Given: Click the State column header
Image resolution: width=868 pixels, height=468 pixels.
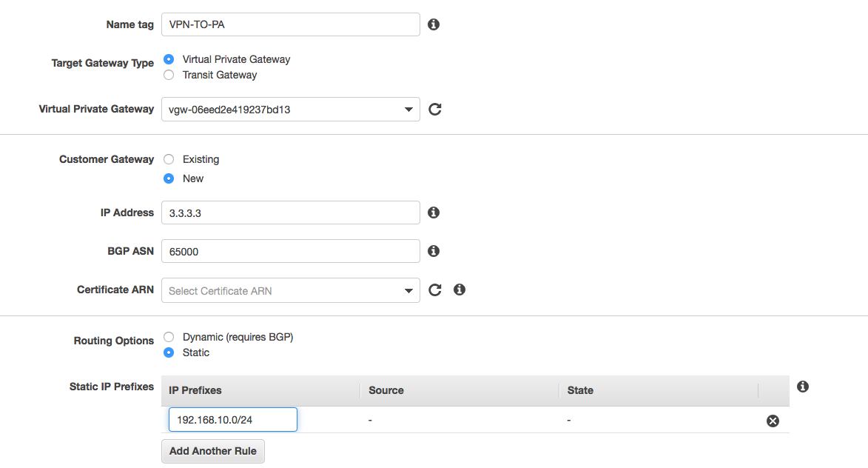Looking at the screenshot, I should (580, 390).
